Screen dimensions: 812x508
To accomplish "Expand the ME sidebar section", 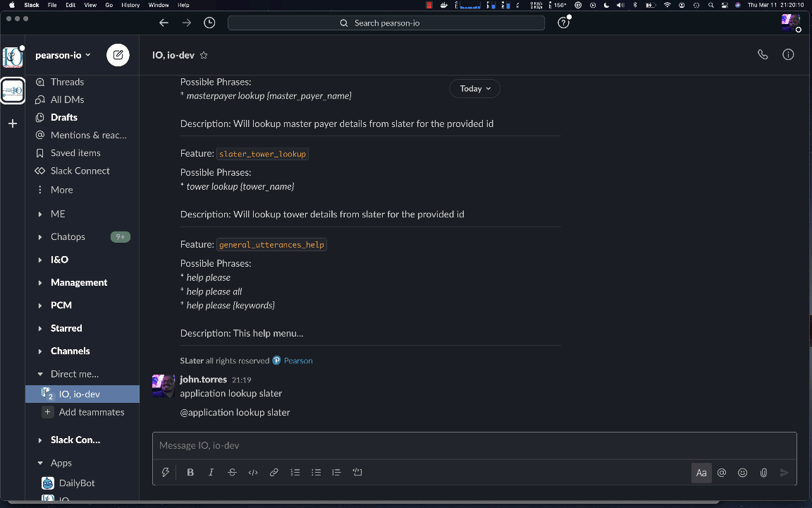I will click(x=40, y=214).
